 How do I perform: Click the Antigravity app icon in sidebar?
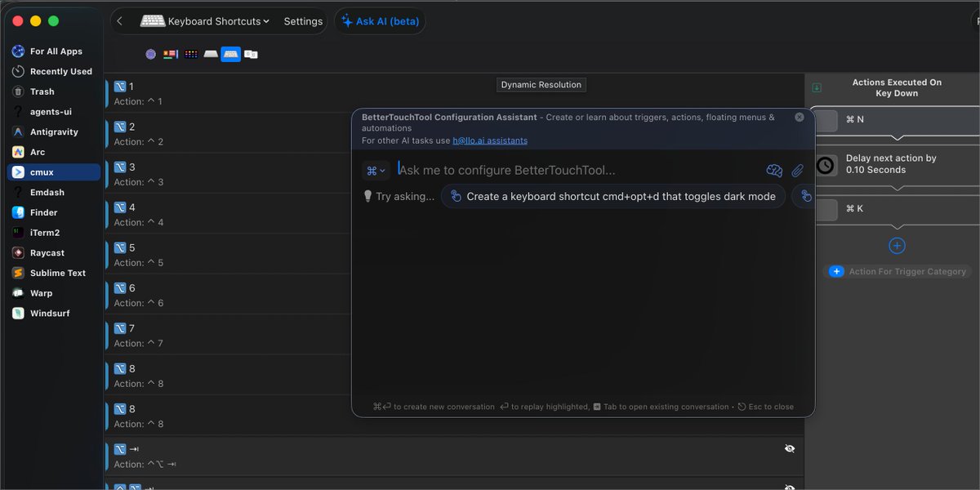[x=18, y=132]
